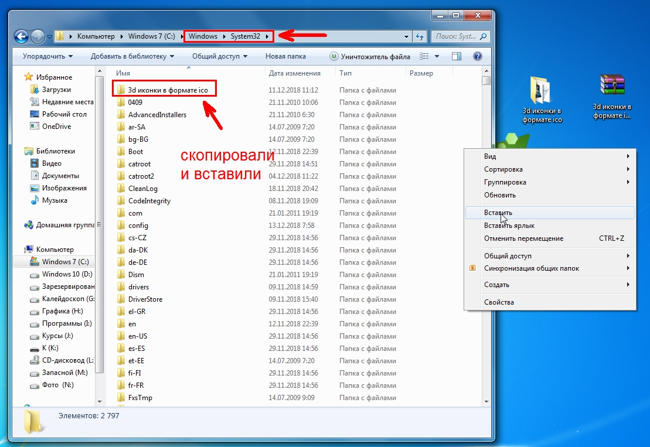
Task: Open Свойства in the context menu
Action: coord(550,302)
